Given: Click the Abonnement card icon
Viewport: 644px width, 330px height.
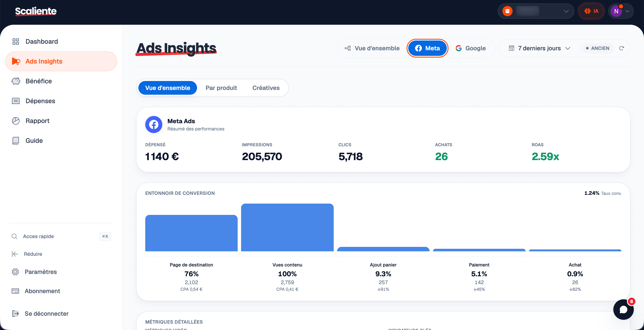Looking at the screenshot, I should 15,291.
